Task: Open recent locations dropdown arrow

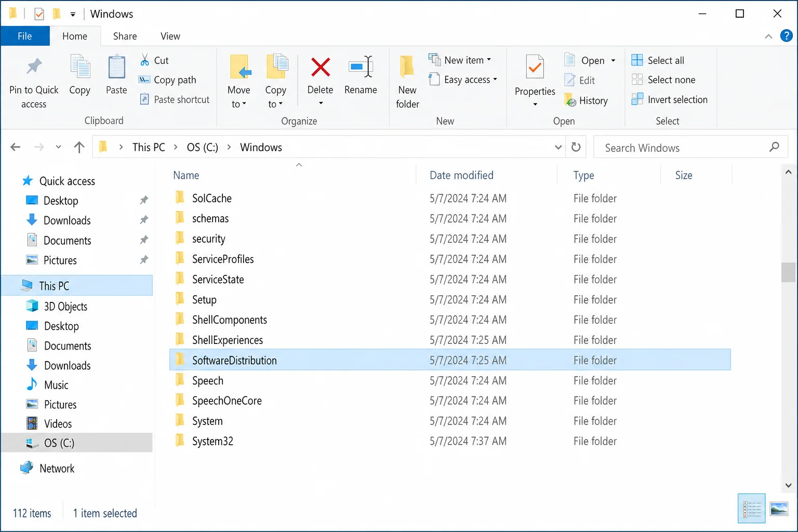Action: [x=59, y=148]
